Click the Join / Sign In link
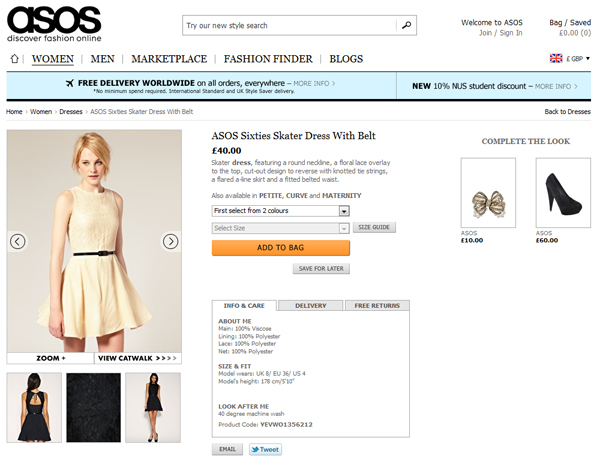This screenshot has width=600, height=462. coord(501,33)
